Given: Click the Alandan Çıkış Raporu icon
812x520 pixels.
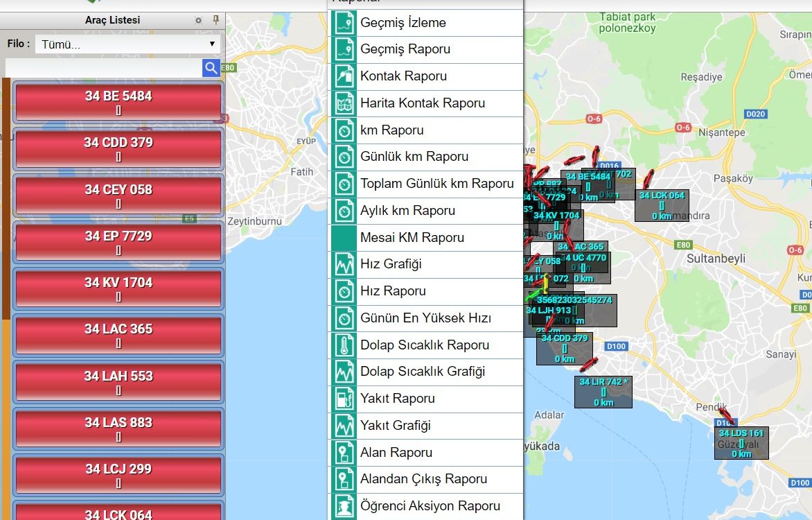Looking at the screenshot, I should click(344, 480).
